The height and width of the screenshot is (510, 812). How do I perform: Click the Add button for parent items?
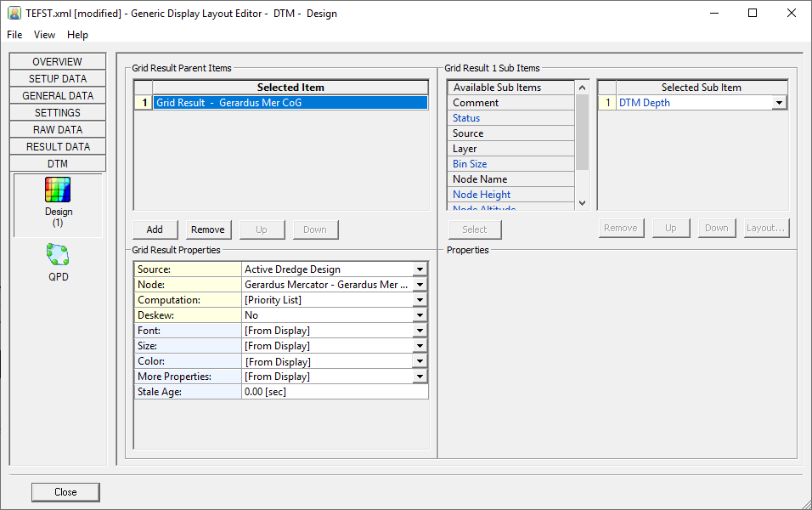[155, 229]
